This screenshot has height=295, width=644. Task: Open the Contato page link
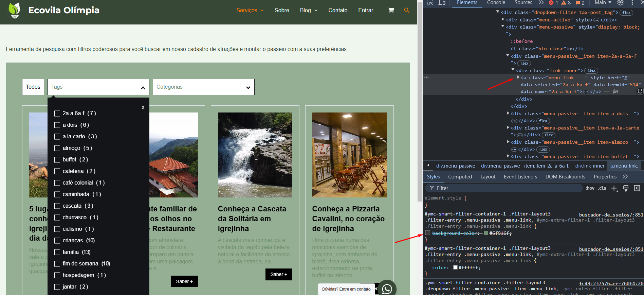[338, 10]
